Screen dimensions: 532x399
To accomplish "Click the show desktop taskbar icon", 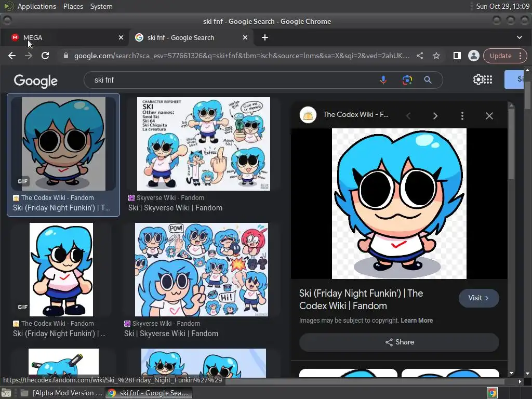I will click(x=6, y=393).
